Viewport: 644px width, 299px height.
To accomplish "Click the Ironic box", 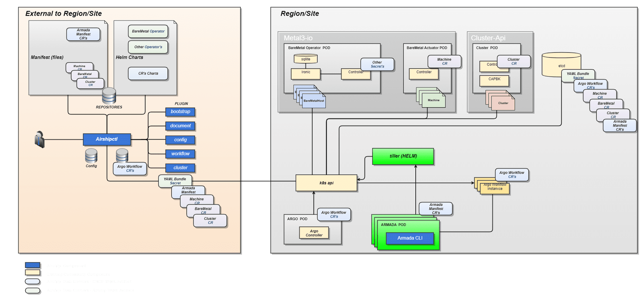I will tap(306, 74).
